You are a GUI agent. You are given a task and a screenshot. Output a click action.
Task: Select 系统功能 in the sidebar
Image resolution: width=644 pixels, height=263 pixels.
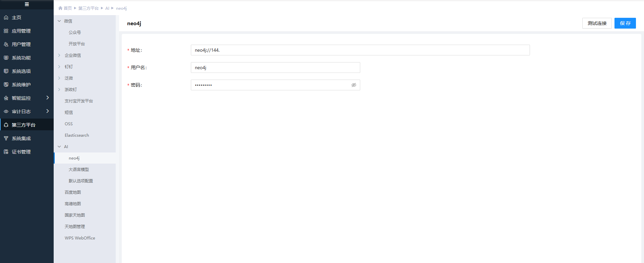(x=21, y=58)
